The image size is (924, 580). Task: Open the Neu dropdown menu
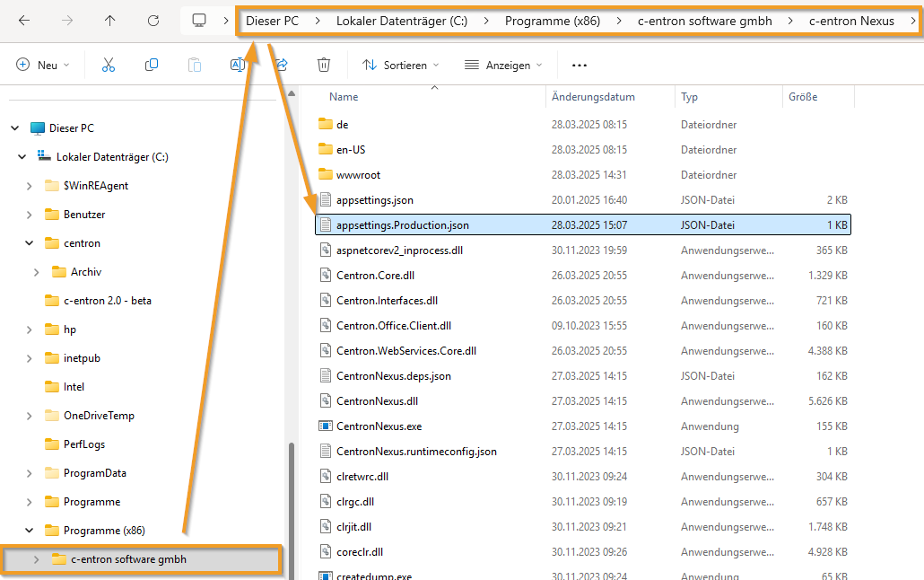42,65
